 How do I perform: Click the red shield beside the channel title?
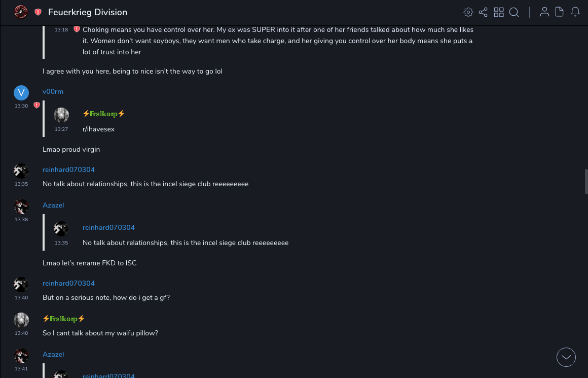click(38, 12)
